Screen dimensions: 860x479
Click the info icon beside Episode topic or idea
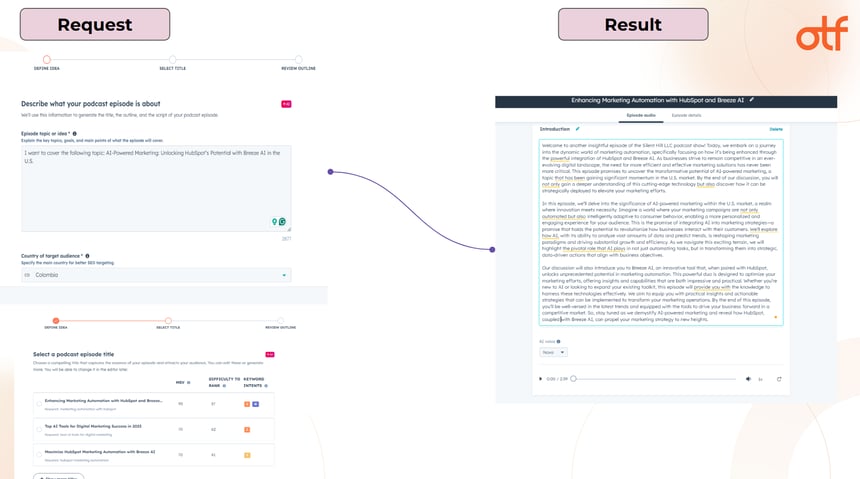tap(75, 133)
